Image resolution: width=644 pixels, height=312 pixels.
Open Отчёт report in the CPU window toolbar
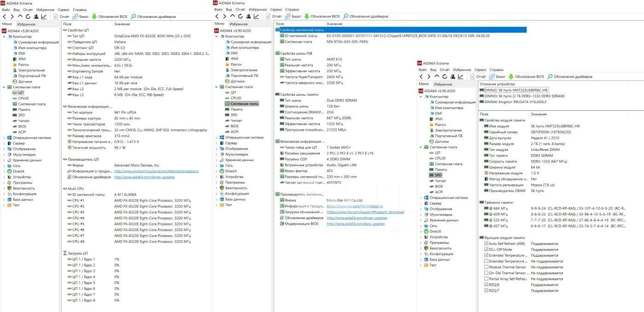[61, 17]
